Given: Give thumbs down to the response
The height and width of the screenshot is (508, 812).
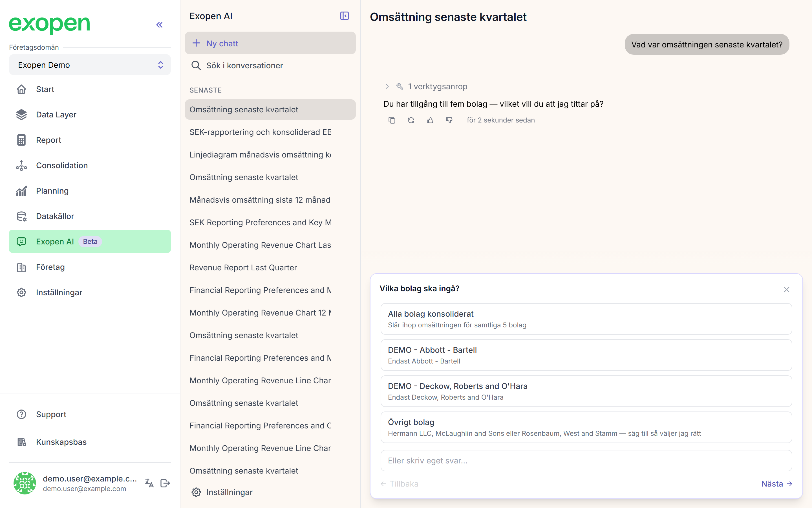Looking at the screenshot, I should coord(449,120).
